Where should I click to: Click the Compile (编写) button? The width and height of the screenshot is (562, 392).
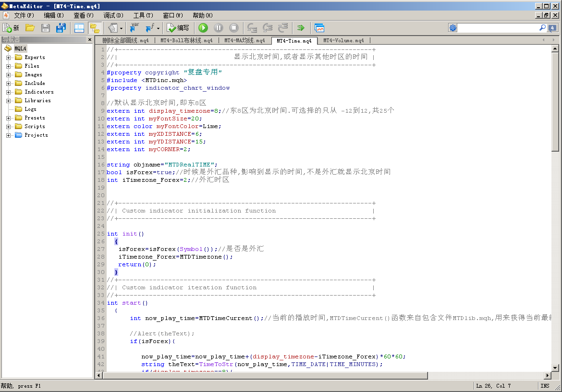click(x=178, y=28)
